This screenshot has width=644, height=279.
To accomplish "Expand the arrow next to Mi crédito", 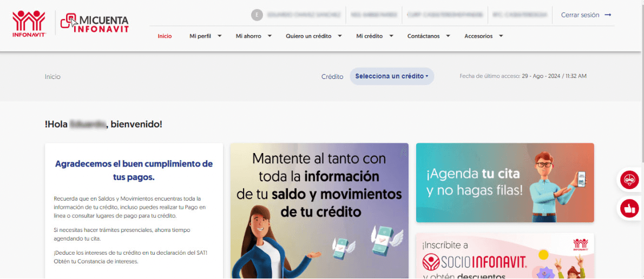I will (391, 36).
